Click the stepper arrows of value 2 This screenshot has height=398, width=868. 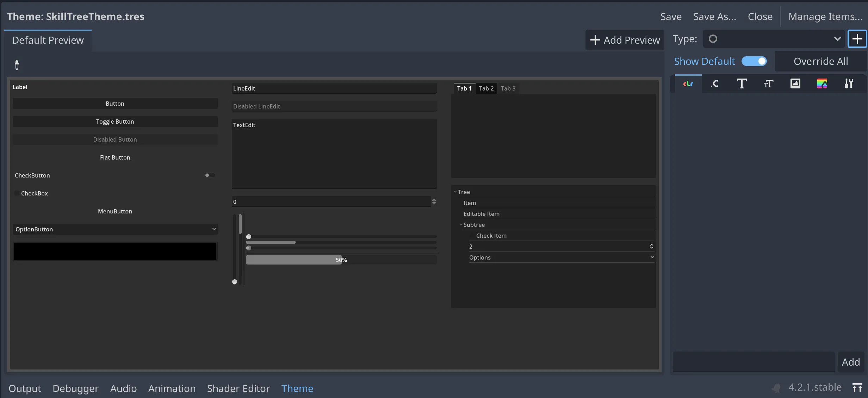click(x=651, y=247)
